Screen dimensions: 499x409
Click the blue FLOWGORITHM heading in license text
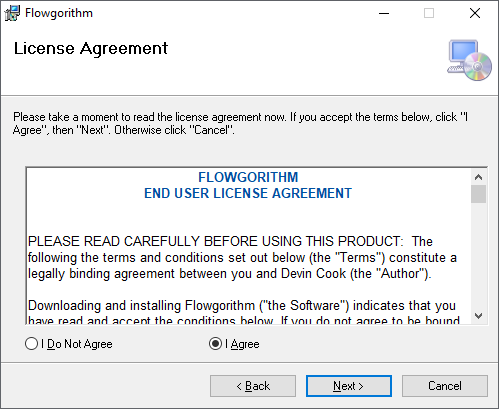248,177
